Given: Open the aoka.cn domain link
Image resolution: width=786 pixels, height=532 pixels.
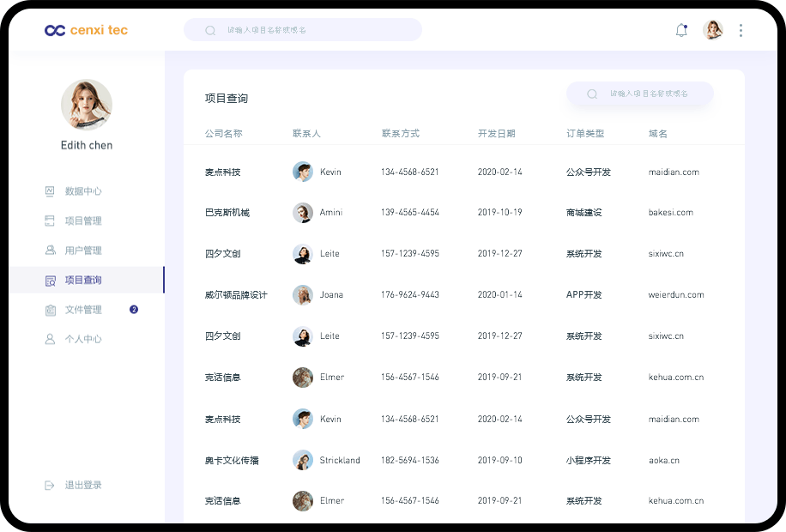Looking at the screenshot, I should (x=664, y=460).
